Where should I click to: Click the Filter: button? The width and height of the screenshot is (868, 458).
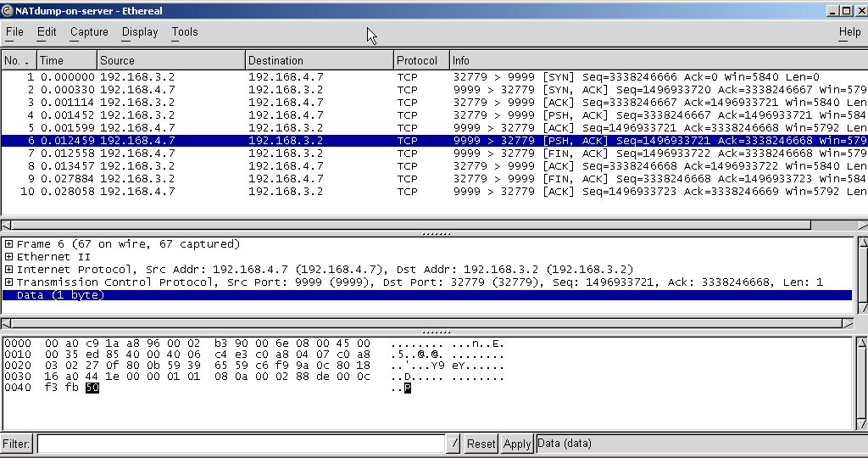(17, 444)
